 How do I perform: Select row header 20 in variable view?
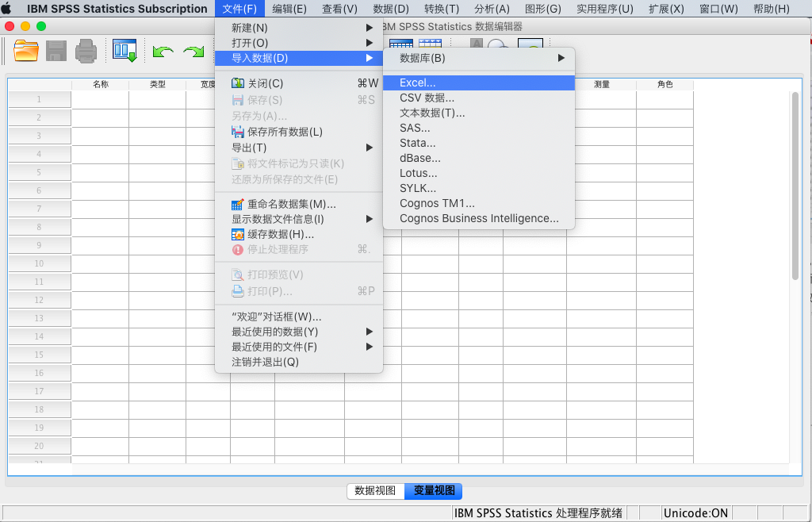click(40, 446)
